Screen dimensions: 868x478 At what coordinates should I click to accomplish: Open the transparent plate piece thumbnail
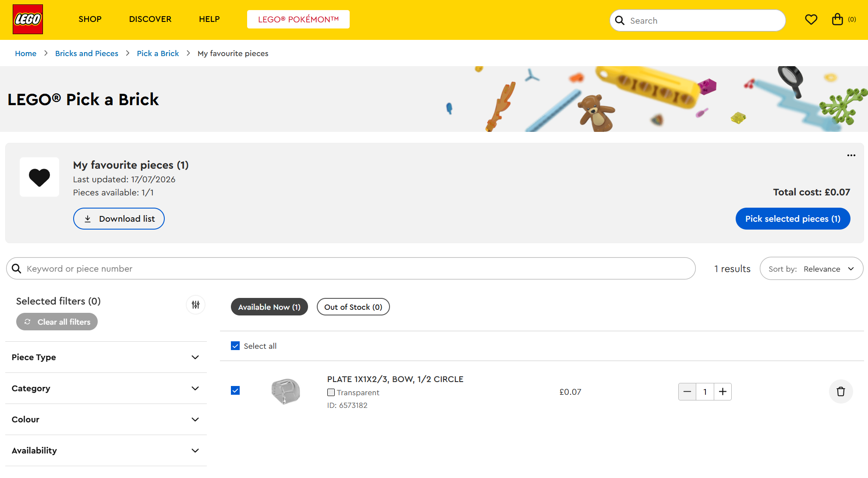pyautogui.click(x=285, y=391)
